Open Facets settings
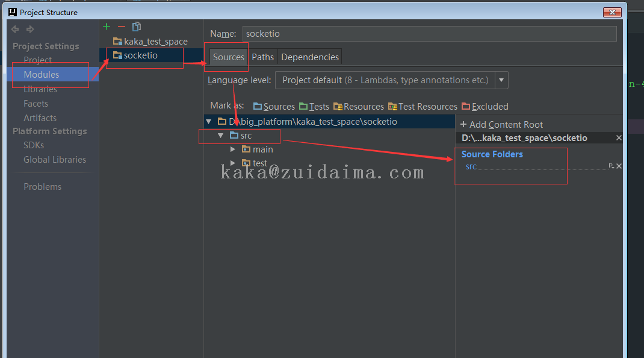The height and width of the screenshot is (358, 644). (36, 104)
